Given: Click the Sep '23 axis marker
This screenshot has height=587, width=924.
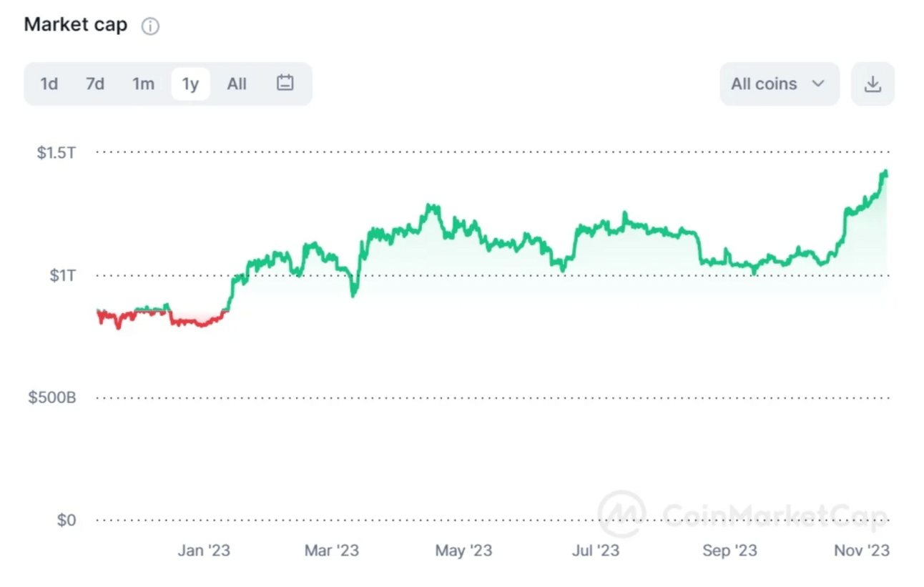Looking at the screenshot, I should click(729, 550).
